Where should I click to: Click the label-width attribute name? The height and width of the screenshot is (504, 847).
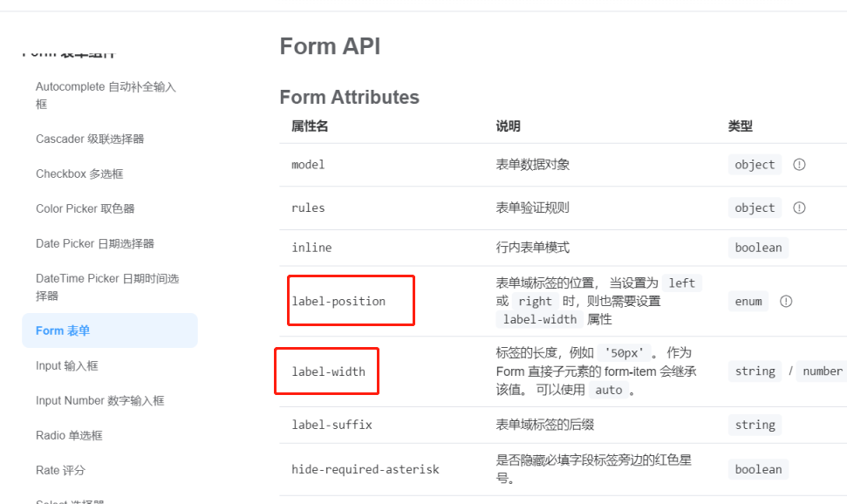(329, 371)
